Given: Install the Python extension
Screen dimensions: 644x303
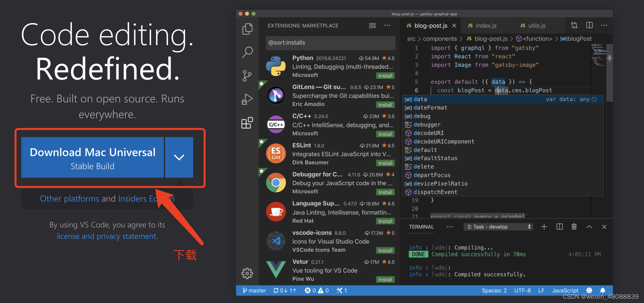Looking at the screenshot, I should pyautogui.click(x=385, y=76).
